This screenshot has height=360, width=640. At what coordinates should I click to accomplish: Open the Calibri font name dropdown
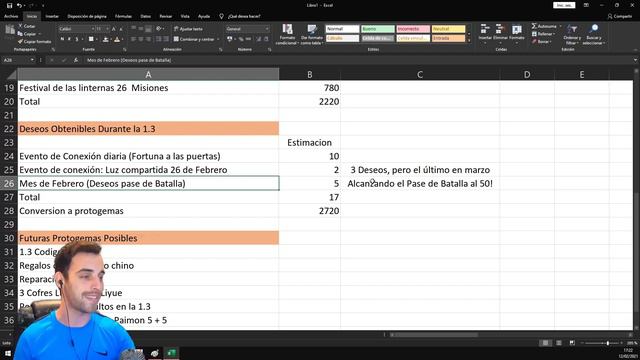pyautogui.click(x=93, y=29)
